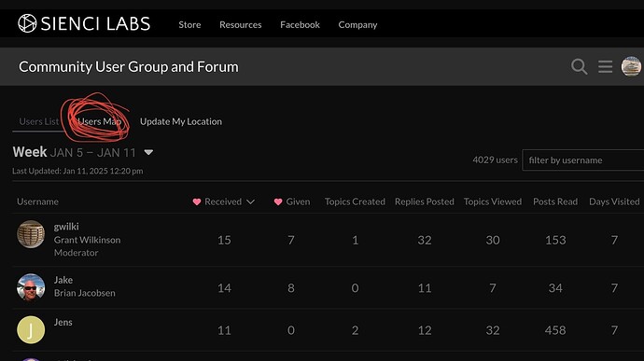The width and height of the screenshot is (644, 361).
Task: Open the Store menu item
Action: (x=189, y=24)
